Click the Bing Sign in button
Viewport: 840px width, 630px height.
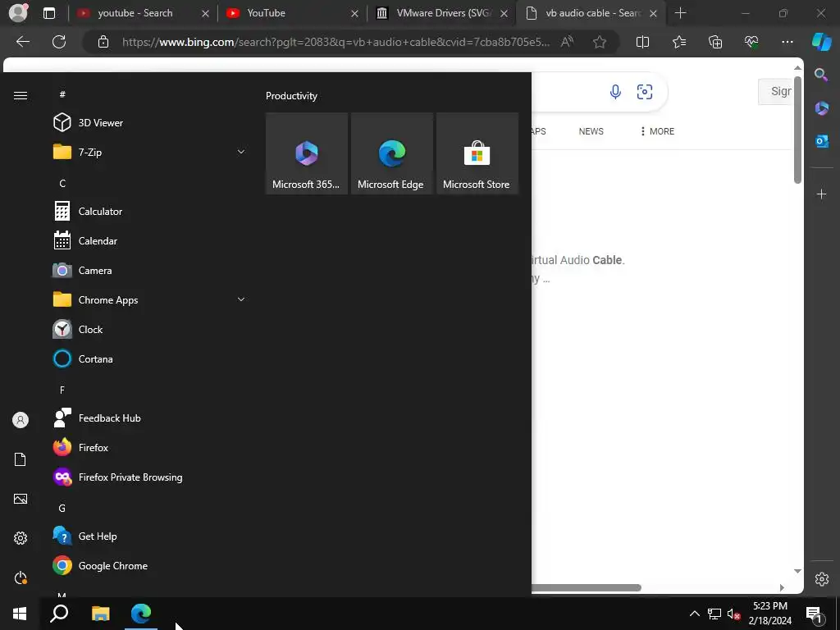775,92
